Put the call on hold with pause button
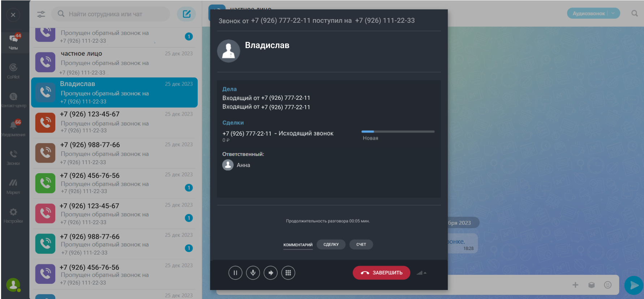Screen dimensions: 644x299 pos(235,273)
